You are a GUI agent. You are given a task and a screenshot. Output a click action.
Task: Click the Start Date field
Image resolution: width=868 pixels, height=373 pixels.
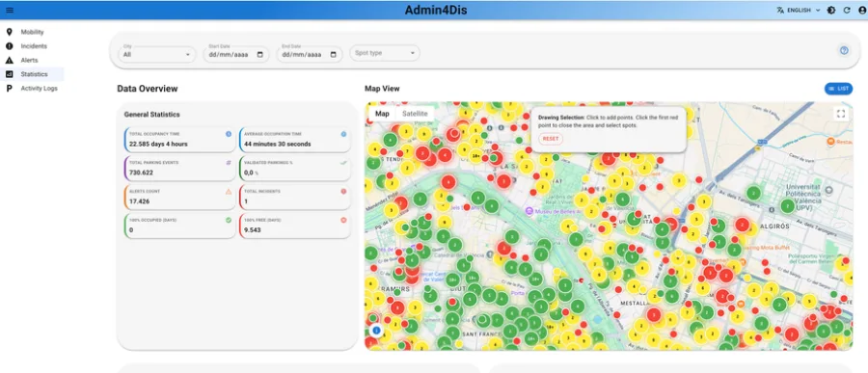click(236, 54)
